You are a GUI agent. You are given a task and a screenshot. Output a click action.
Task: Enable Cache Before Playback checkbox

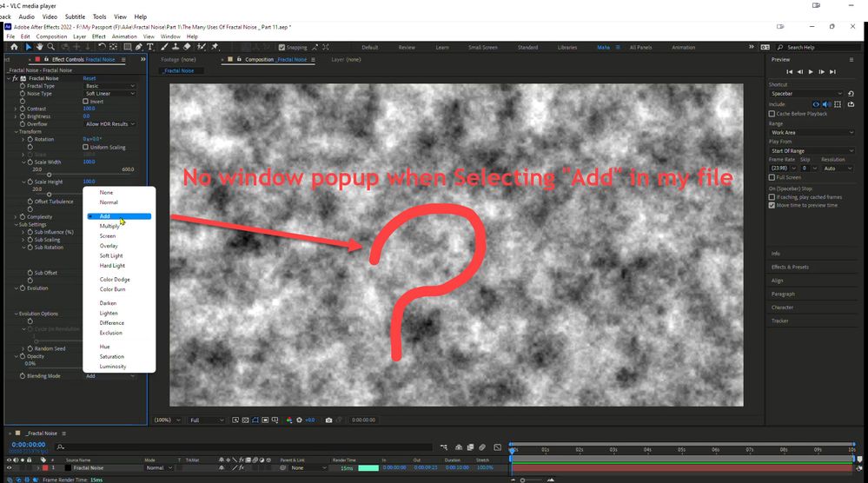772,114
